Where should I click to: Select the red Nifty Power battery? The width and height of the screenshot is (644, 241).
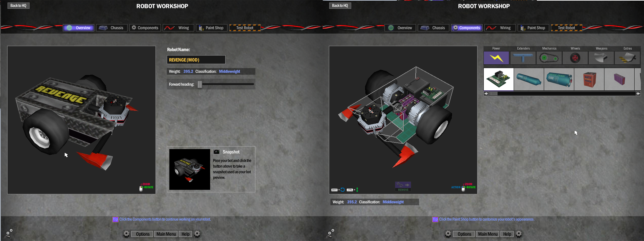(x=589, y=79)
